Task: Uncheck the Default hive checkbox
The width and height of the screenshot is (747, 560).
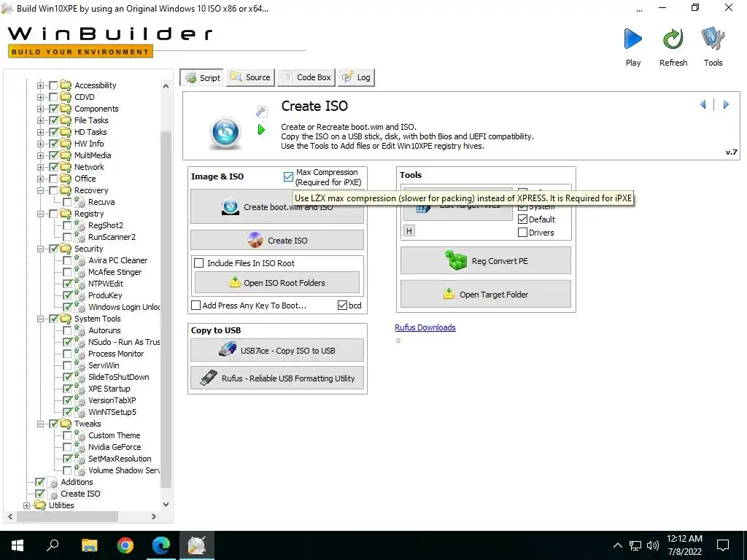Action: tap(522, 219)
